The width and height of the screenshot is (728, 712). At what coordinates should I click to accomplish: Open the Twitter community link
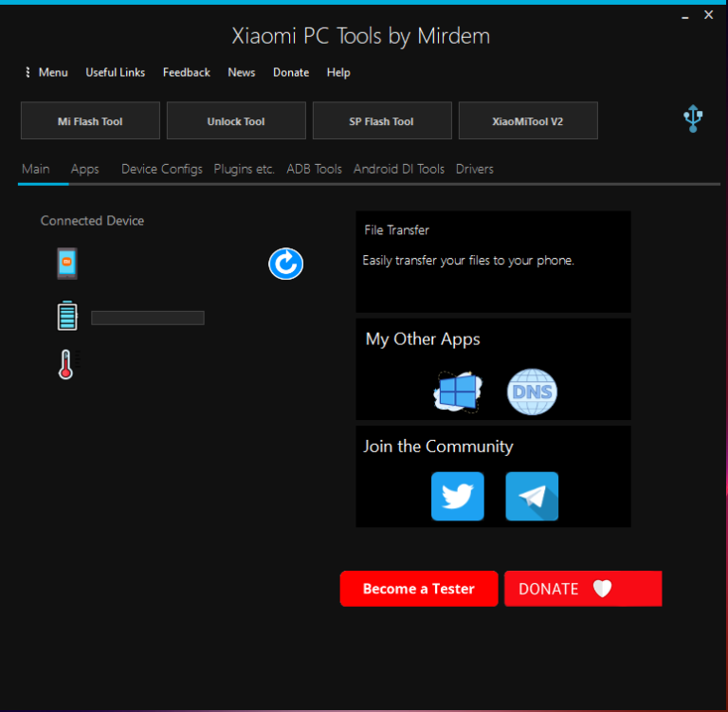(x=458, y=496)
